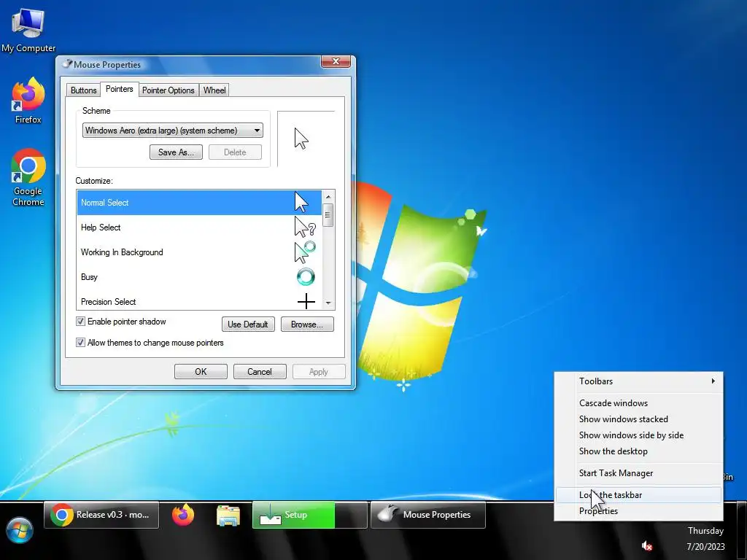
Task: Select Show windows stacked
Action: tap(638, 419)
